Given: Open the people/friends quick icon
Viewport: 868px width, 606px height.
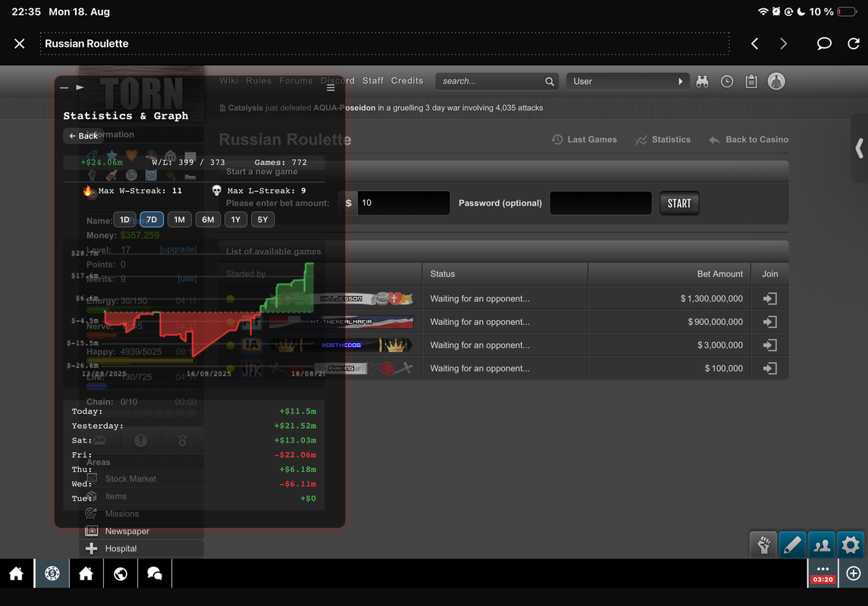Looking at the screenshot, I should click(x=822, y=545).
